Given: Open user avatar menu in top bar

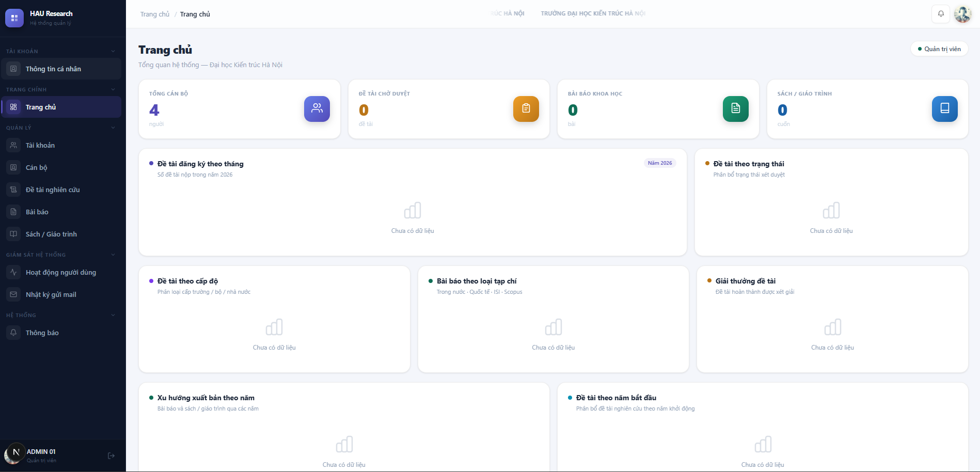Looking at the screenshot, I should coord(962,14).
